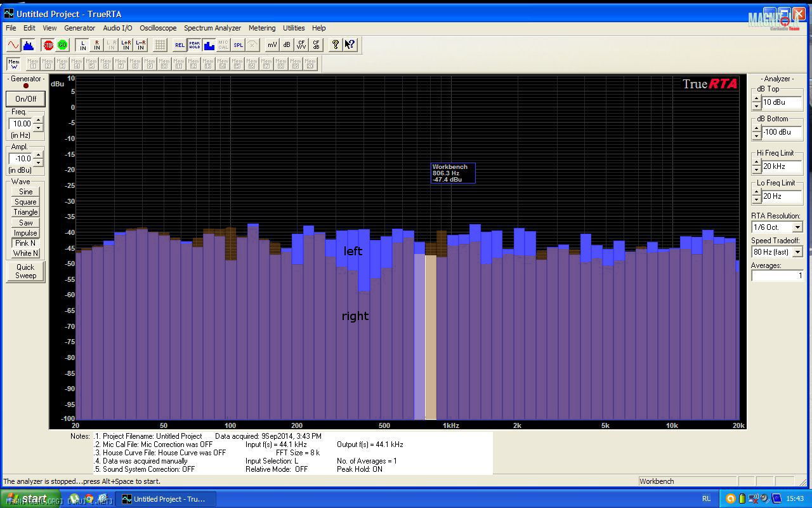The width and height of the screenshot is (812, 508).
Task: Select the CF V/V metering icon
Action: coord(301,44)
